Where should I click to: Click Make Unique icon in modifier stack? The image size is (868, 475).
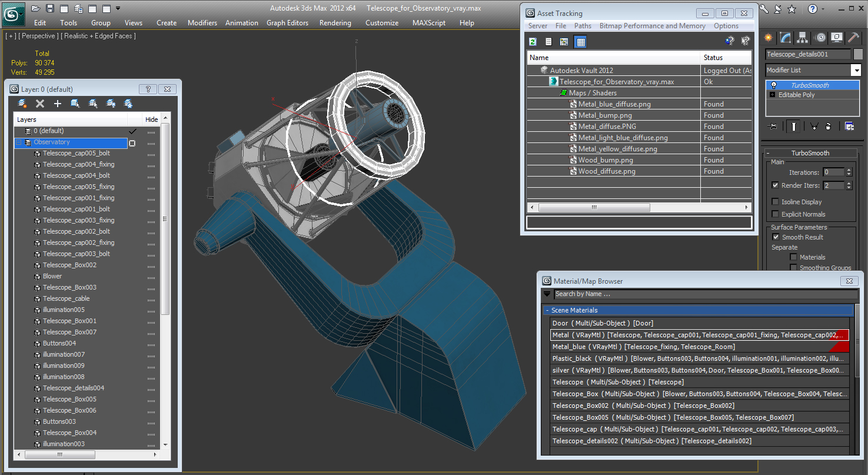point(814,126)
